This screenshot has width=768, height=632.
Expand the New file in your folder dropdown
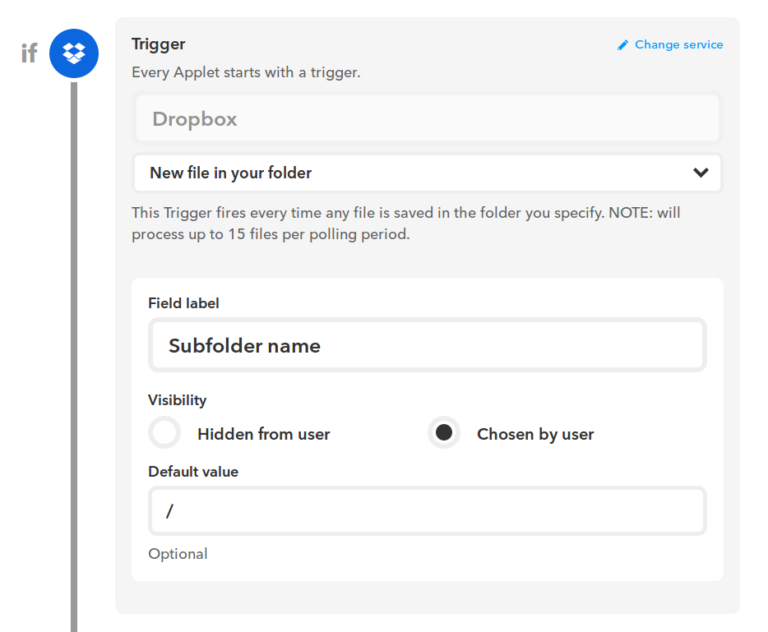(x=427, y=173)
